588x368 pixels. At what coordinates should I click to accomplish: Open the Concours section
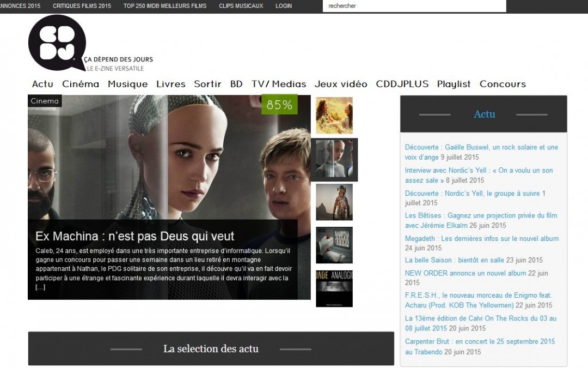pos(503,84)
